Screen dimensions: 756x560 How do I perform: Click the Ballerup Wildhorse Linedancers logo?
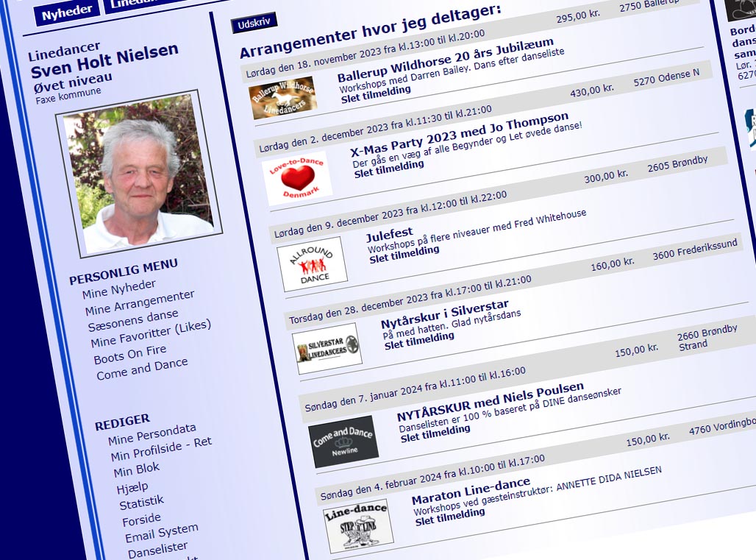(x=282, y=98)
